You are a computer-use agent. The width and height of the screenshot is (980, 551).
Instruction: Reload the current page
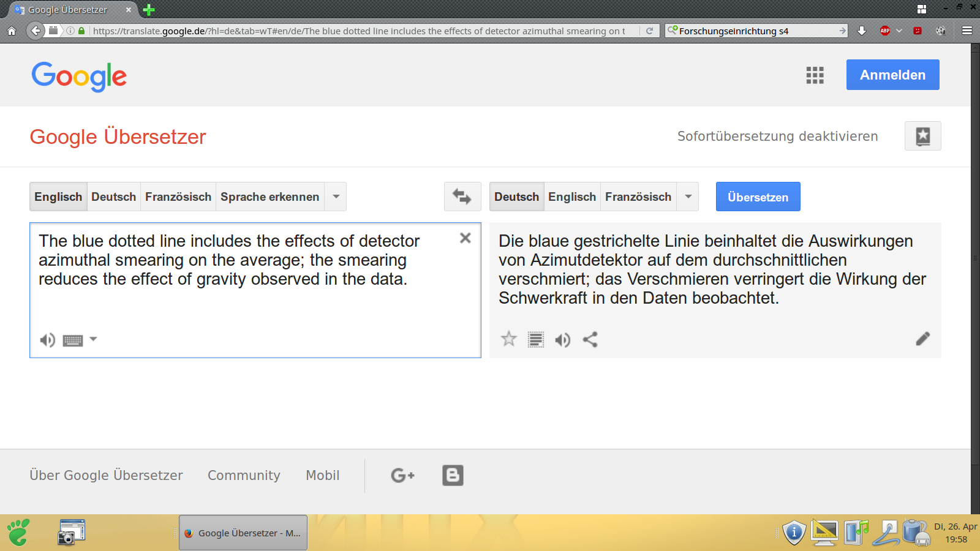[x=649, y=31]
